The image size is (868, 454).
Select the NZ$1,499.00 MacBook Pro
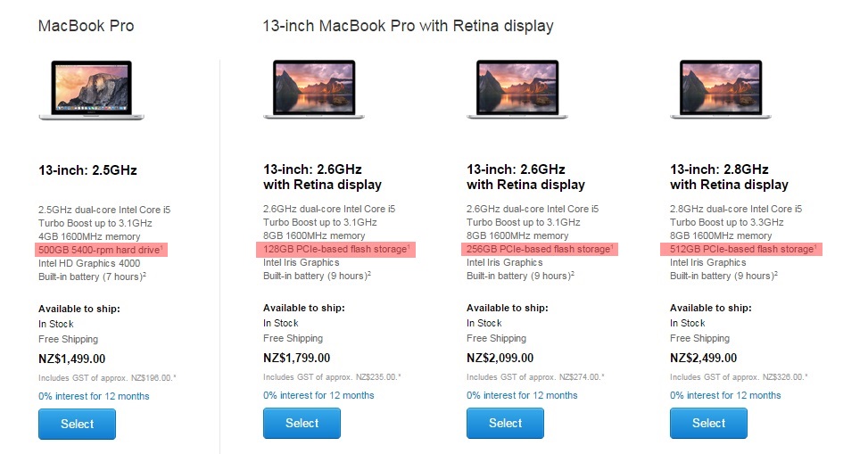point(77,424)
